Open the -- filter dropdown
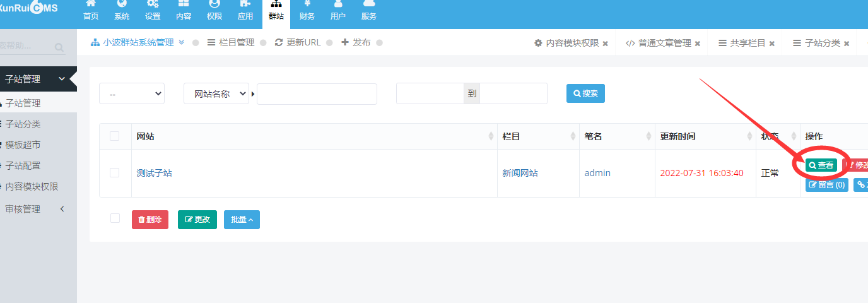 pyautogui.click(x=132, y=93)
